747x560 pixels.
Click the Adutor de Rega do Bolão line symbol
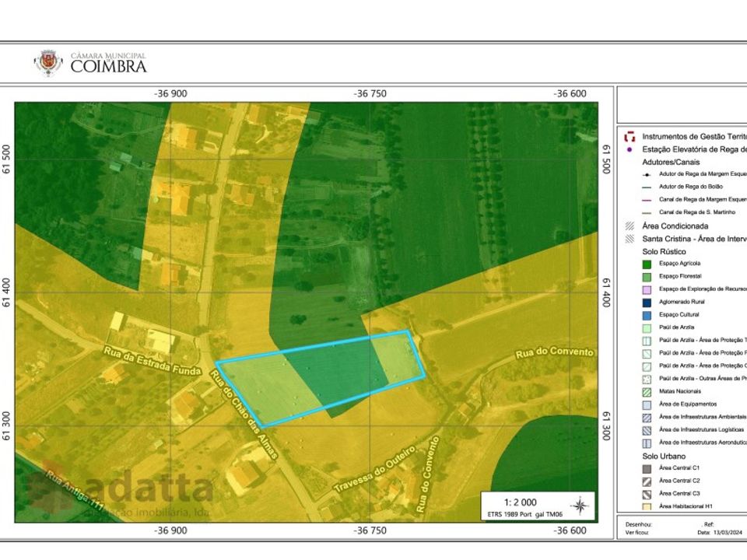point(647,187)
